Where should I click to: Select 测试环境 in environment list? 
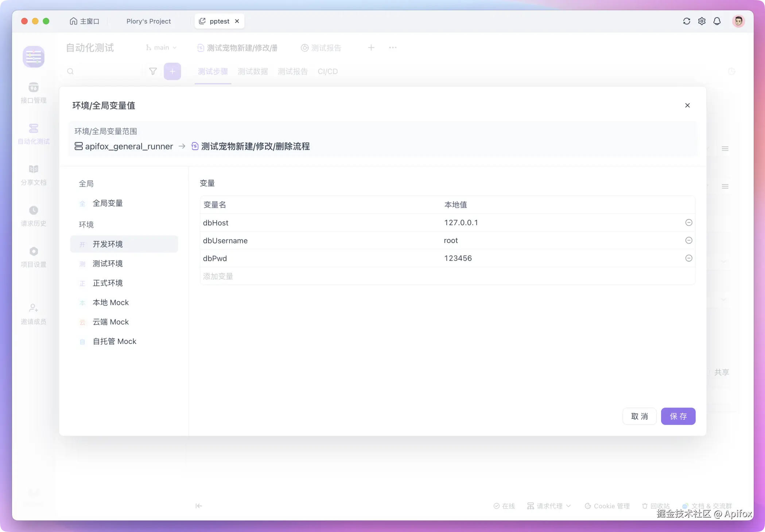108,263
